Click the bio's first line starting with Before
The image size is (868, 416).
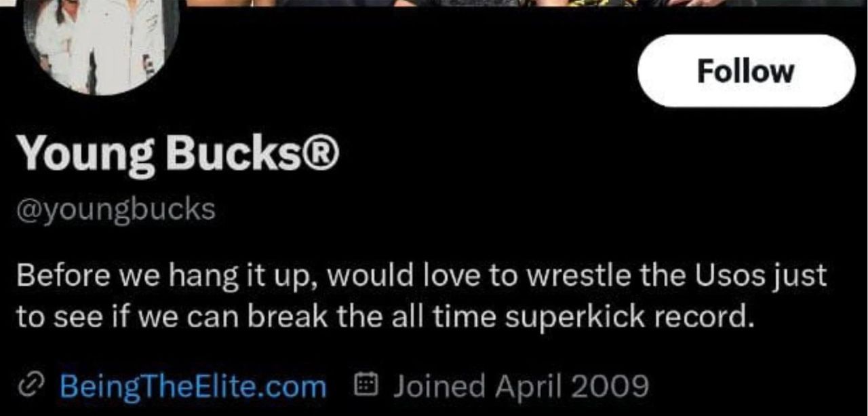[420, 276]
